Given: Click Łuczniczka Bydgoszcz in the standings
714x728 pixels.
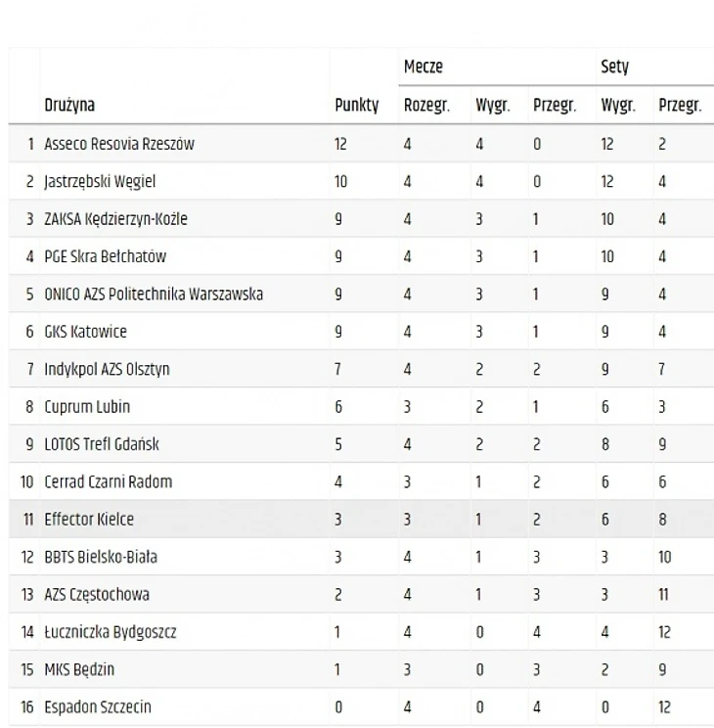Looking at the screenshot, I should [x=110, y=632].
